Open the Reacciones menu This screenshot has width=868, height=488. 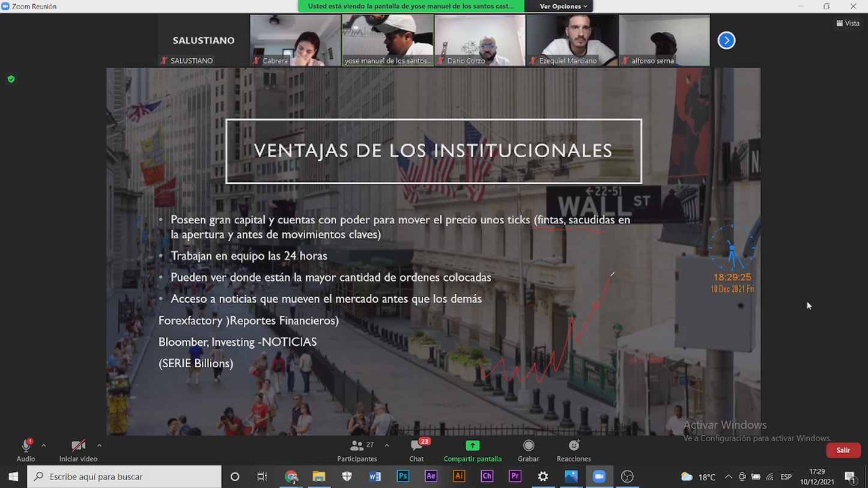[574, 450]
